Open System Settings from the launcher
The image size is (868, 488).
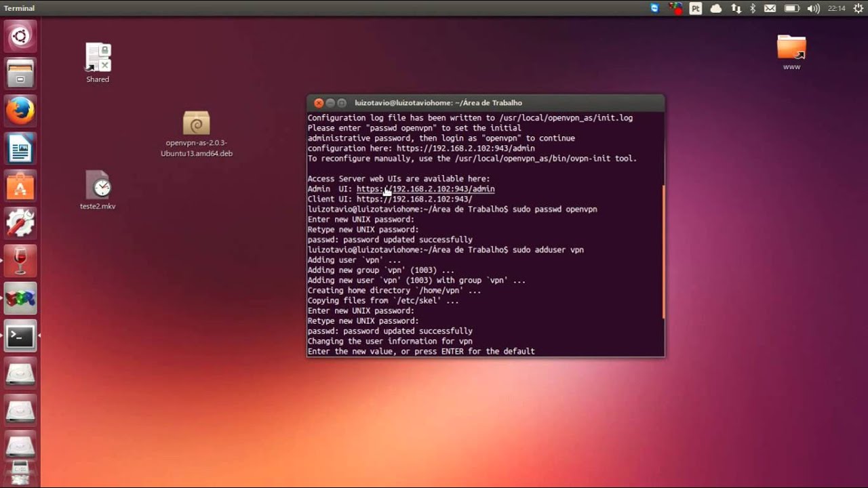(x=20, y=224)
